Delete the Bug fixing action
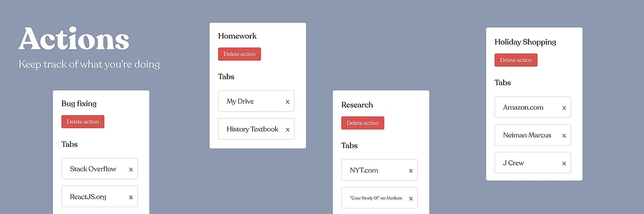This screenshot has width=644, height=214. click(x=83, y=122)
